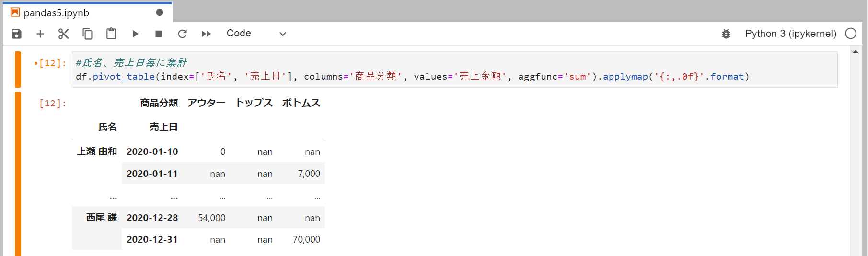Click the kernel status circle indicator
868x256 pixels.
[x=851, y=34]
